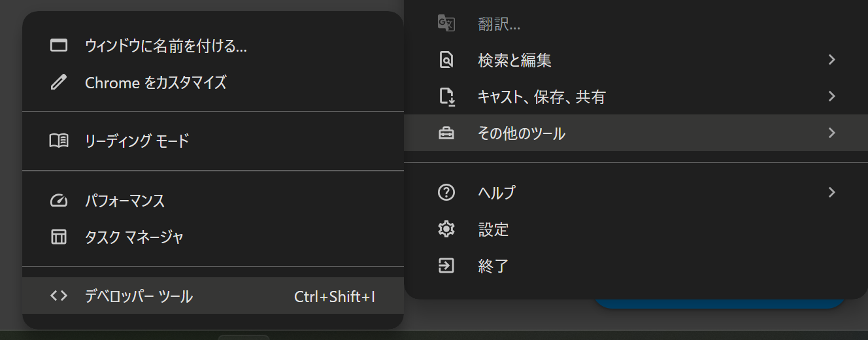Open the 翻訳... menu entry
868x340 pixels.
499,24
